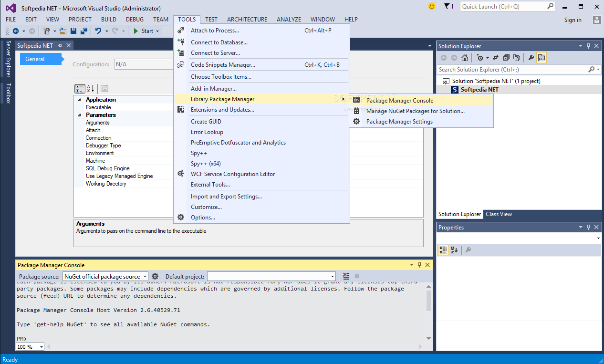Click the Undo arrow icon
The width and height of the screenshot is (604, 364).
pyautogui.click(x=98, y=31)
